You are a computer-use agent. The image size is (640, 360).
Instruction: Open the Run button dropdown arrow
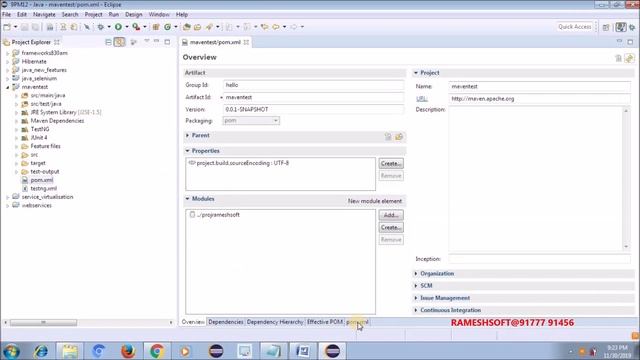point(127,27)
